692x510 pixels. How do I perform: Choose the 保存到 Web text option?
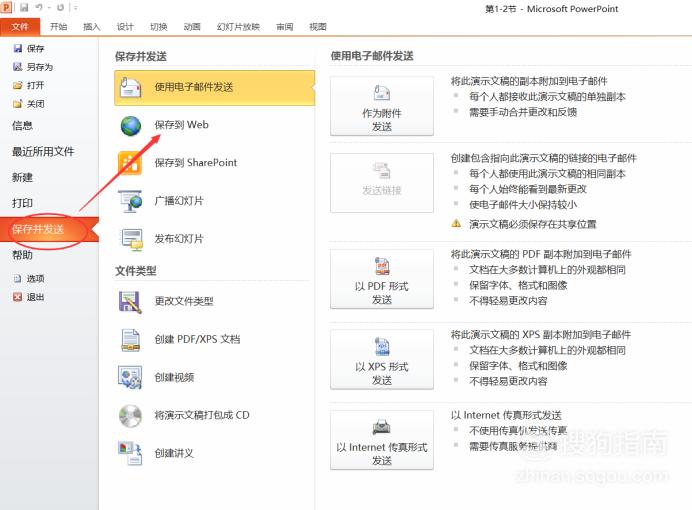(181, 125)
